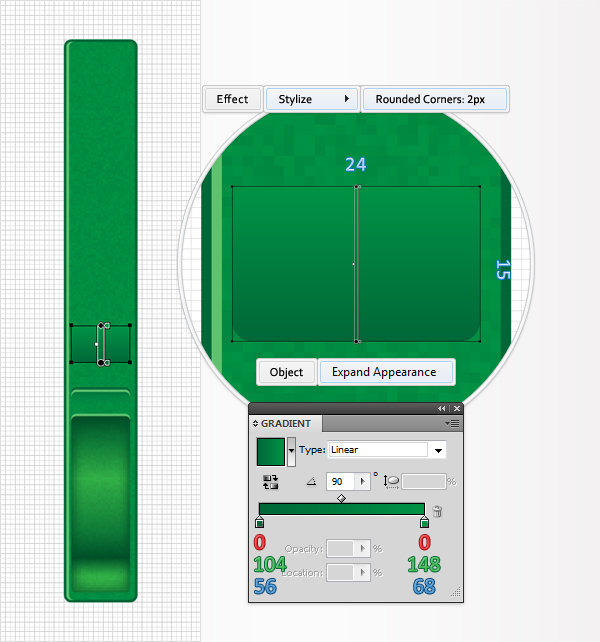Open the Gradient panel options menu

pyautogui.click(x=452, y=423)
